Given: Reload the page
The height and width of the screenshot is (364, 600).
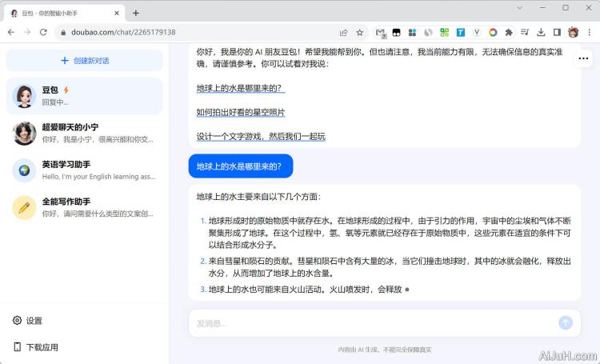Looking at the screenshot, I should [x=43, y=32].
